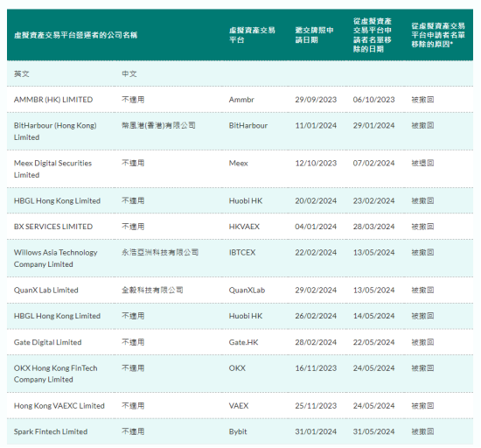
Task: Click platform name 'Gate.HK'
Action: (x=244, y=342)
